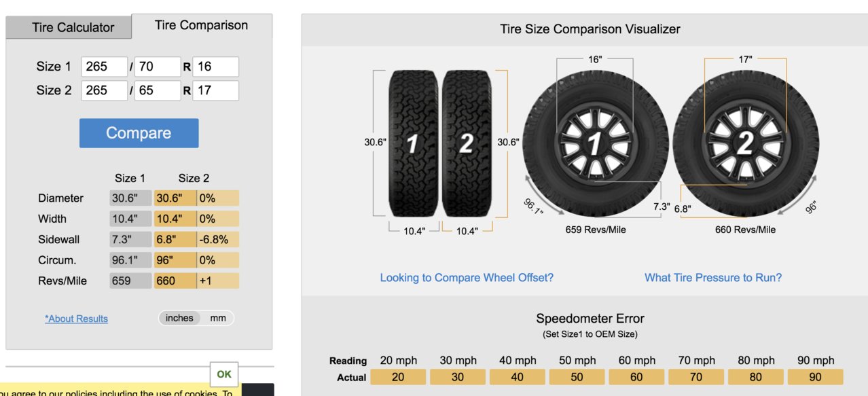Open Looking to Compare Wheel Offset link
Viewport: 868px width, 396px height.
click(x=467, y=277)
